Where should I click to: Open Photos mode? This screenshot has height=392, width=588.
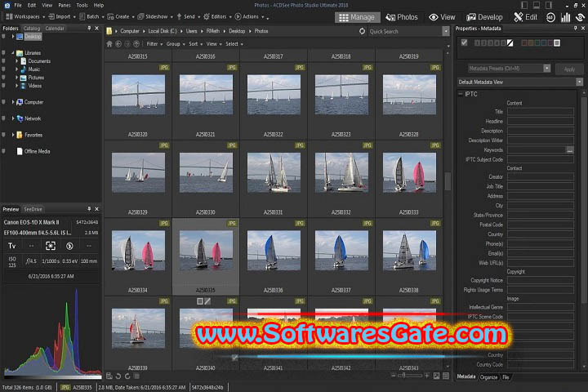tap(402, 17)
